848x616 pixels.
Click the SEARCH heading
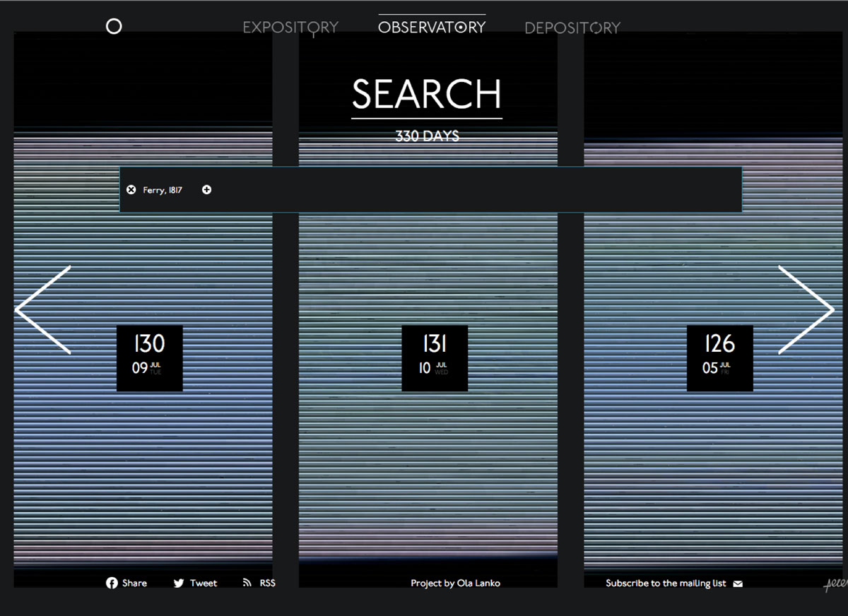[x=427, y=95]
